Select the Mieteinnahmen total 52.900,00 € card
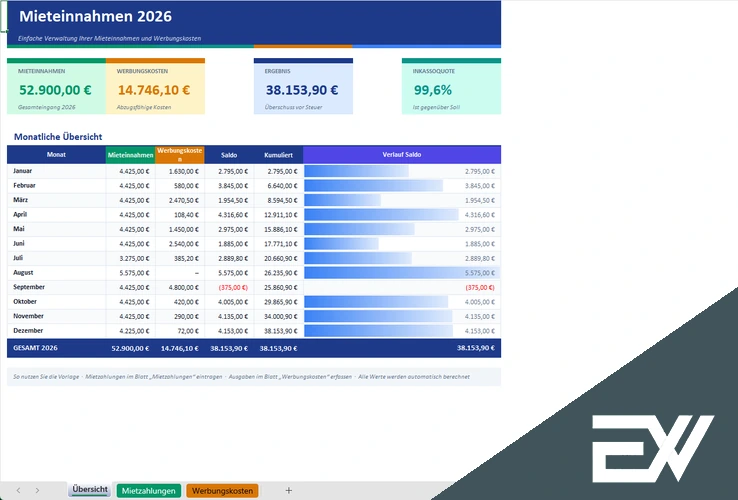The width and height of the screenshot is (738, 500). click(x=56, y=87)
